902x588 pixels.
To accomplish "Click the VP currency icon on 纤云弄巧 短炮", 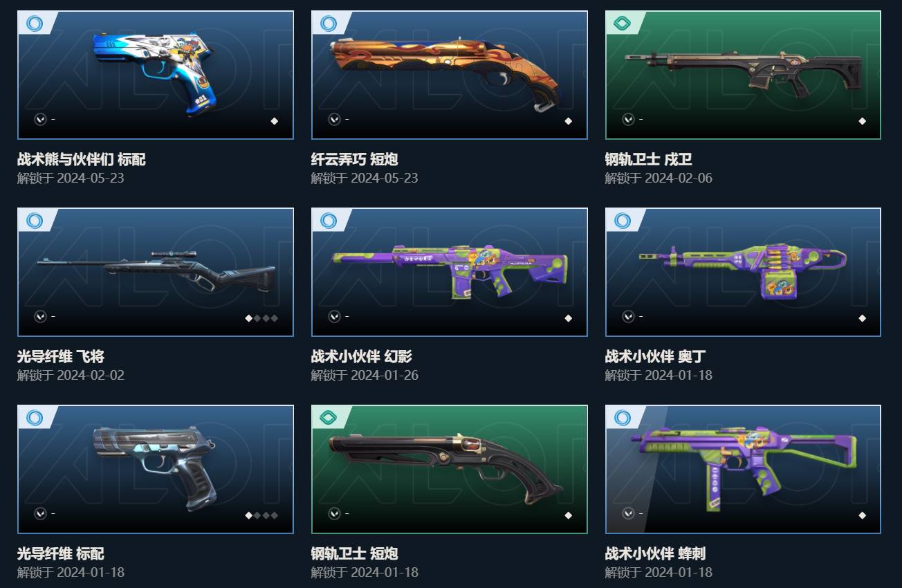I will 334,120.
